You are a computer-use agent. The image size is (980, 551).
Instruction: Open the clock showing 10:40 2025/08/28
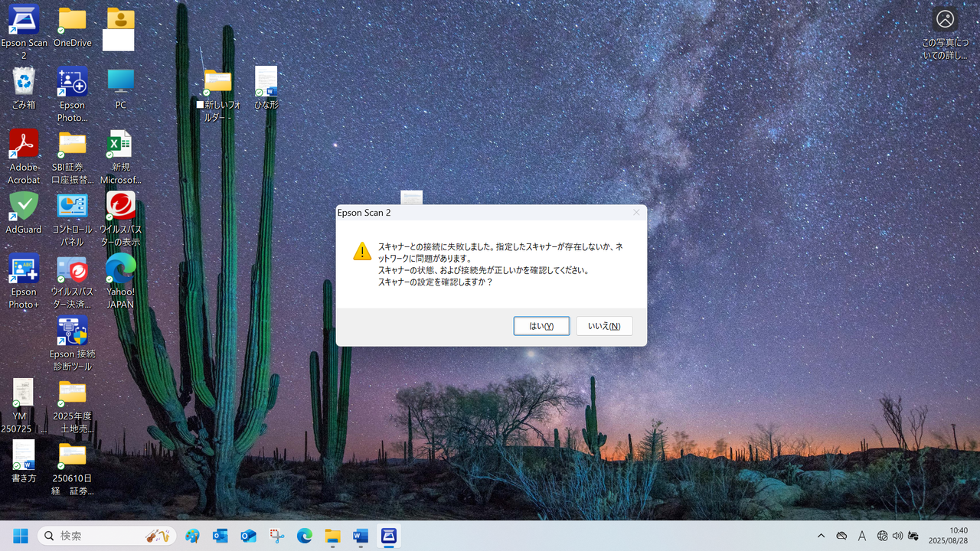click(x=948, y=536)
